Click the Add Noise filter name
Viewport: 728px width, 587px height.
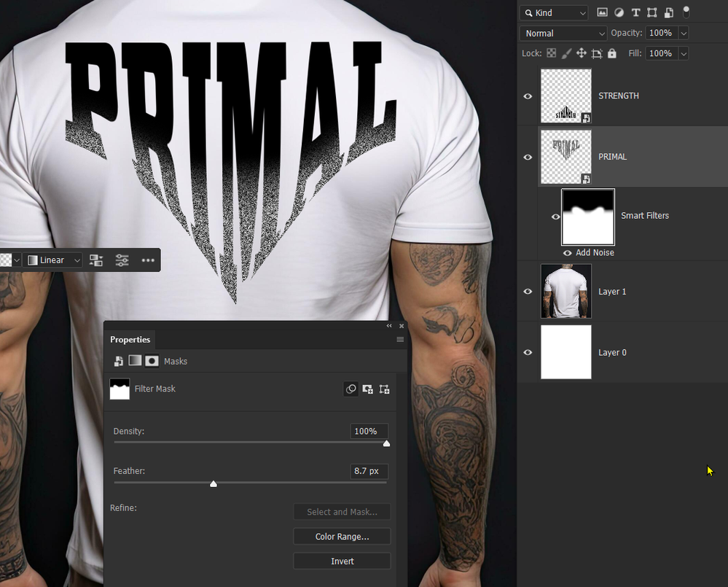(x=595, y=252)
